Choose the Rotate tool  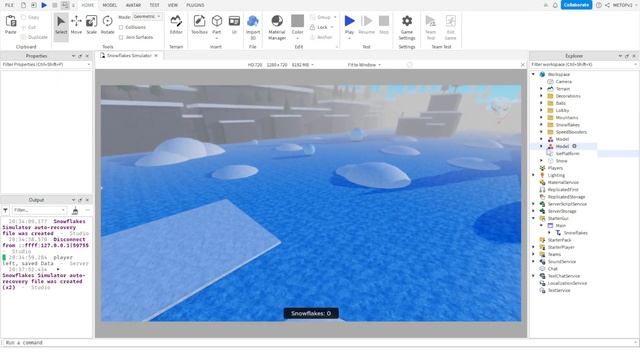click(107, 25)
